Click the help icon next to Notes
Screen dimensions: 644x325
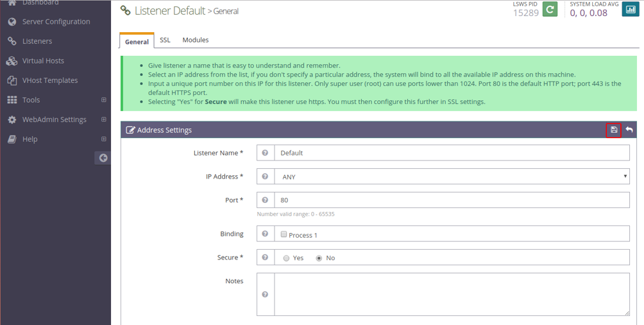click(266, 295)
